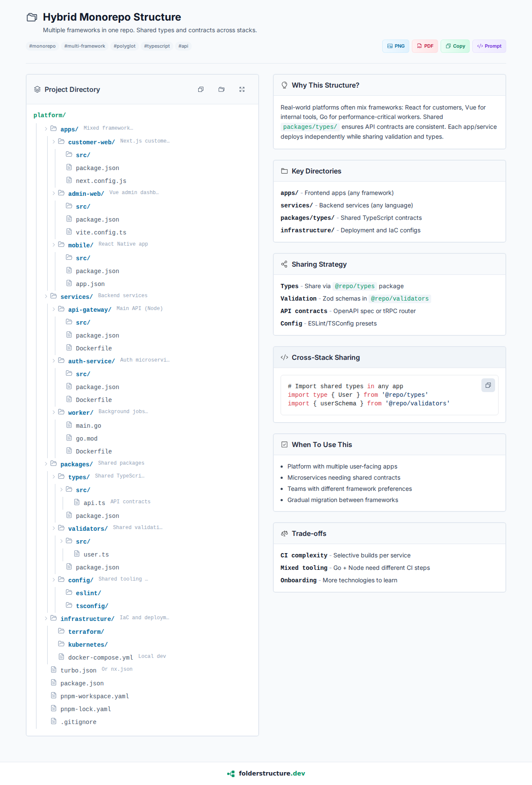
Task: Collapse the services/ folder
Action: 46,296
